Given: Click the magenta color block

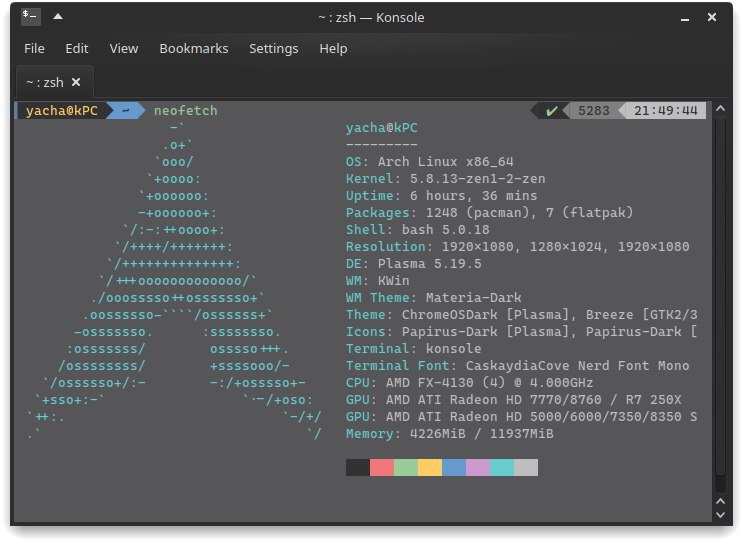Looking at the screenshot, I should pyautogui.click(x=478, y=467).
